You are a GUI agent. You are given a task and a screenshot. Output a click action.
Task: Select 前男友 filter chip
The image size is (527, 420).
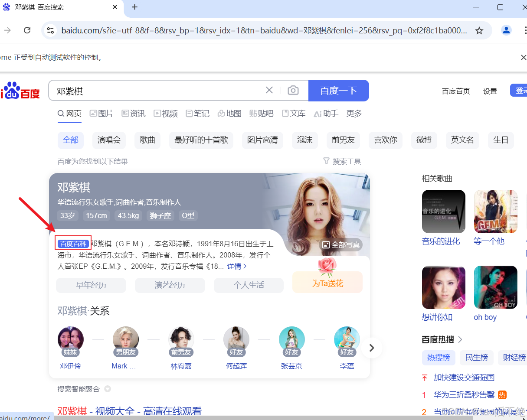(343, 140)
